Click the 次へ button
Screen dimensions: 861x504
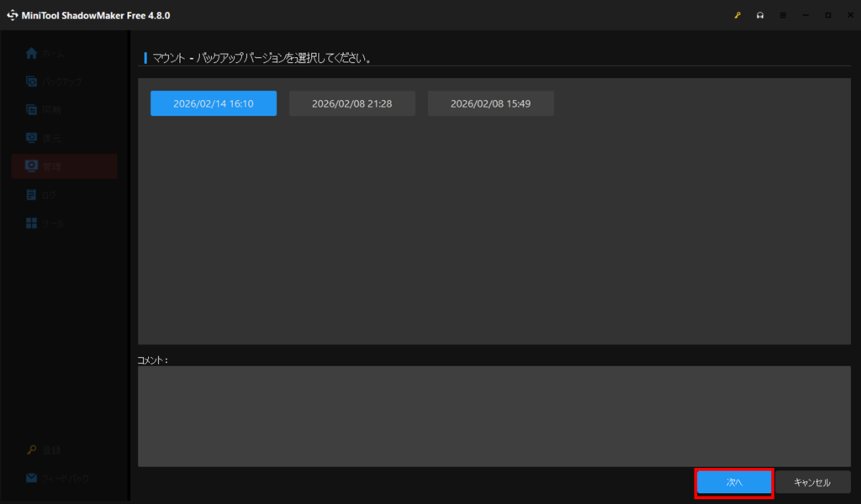tap(734, 483)
